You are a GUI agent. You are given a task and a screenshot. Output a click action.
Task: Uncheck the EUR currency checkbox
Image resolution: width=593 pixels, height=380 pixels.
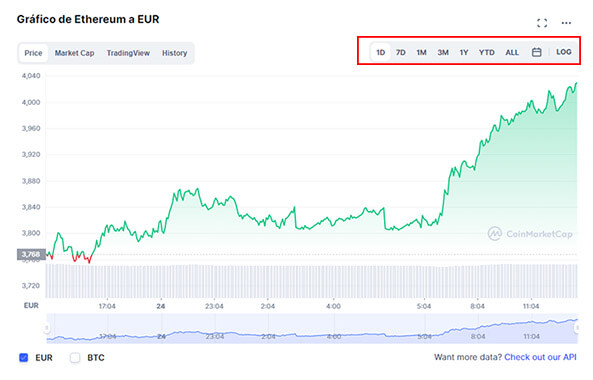23,357
